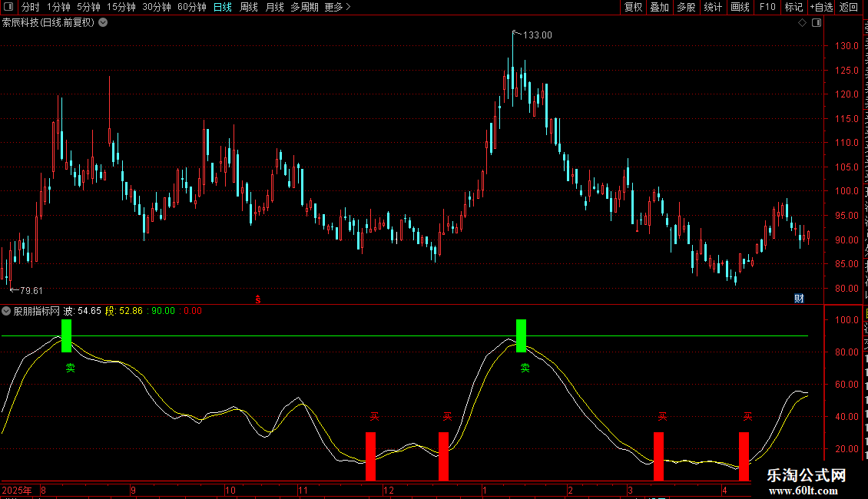Click the red S marker on chart
This screenshot has width=868, height=499.
258,299
